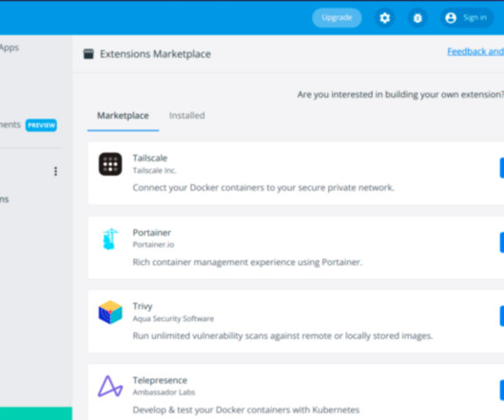Click the install button for Tailscale
Image resolution: width=504 pixels, height=420 pixels.
[x=502, y=168]
